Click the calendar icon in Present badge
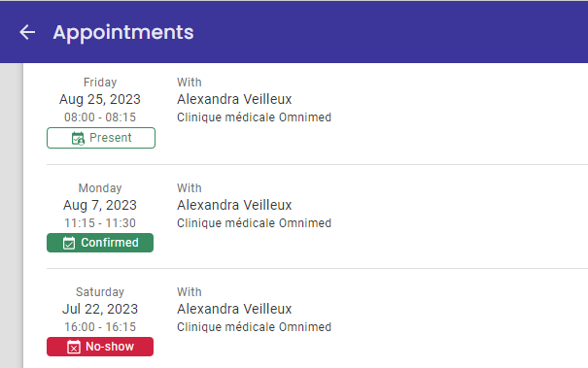The image size is (588, 368). tap(78, 138)
